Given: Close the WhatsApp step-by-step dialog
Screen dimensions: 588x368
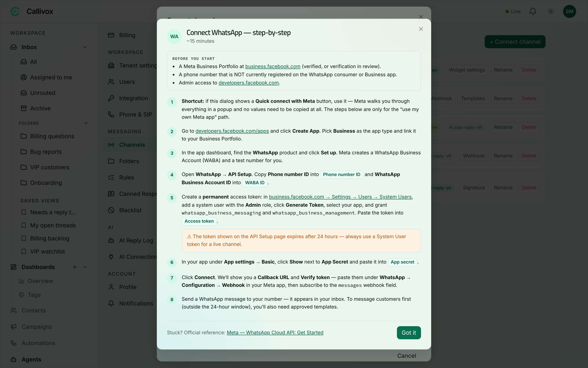Looking at the screenshot, I should pyautogui.click(x=421, y=29).
